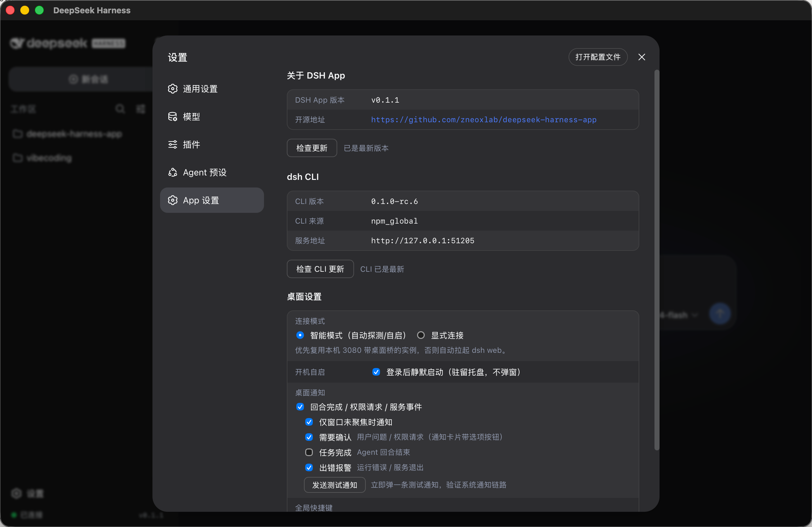Click the CLI 已是最新 status text
This screenshot has height=527, width=812.
coord(382,269)
